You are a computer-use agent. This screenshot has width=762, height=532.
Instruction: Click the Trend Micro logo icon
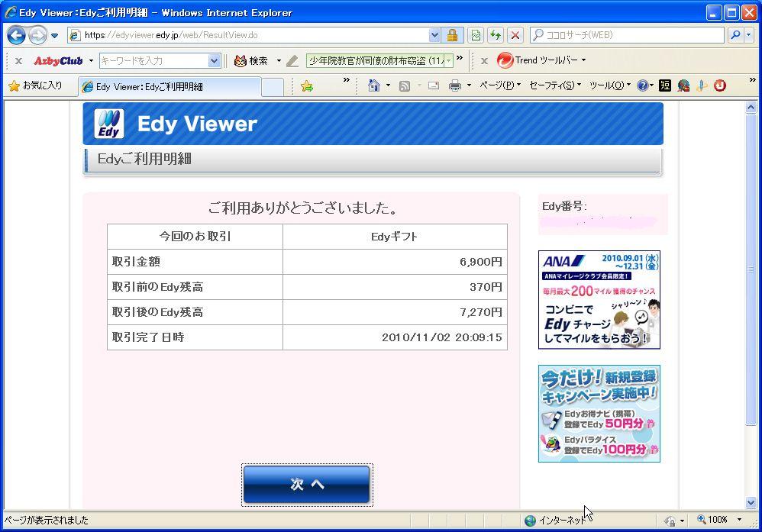(505, 61)
